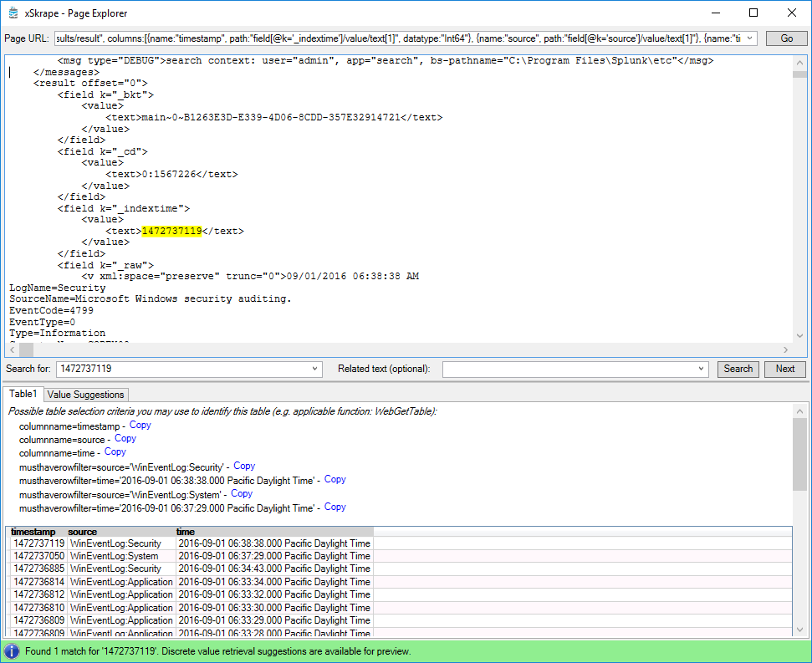
Task: Click the LogName=Security line
Action: 58,288
